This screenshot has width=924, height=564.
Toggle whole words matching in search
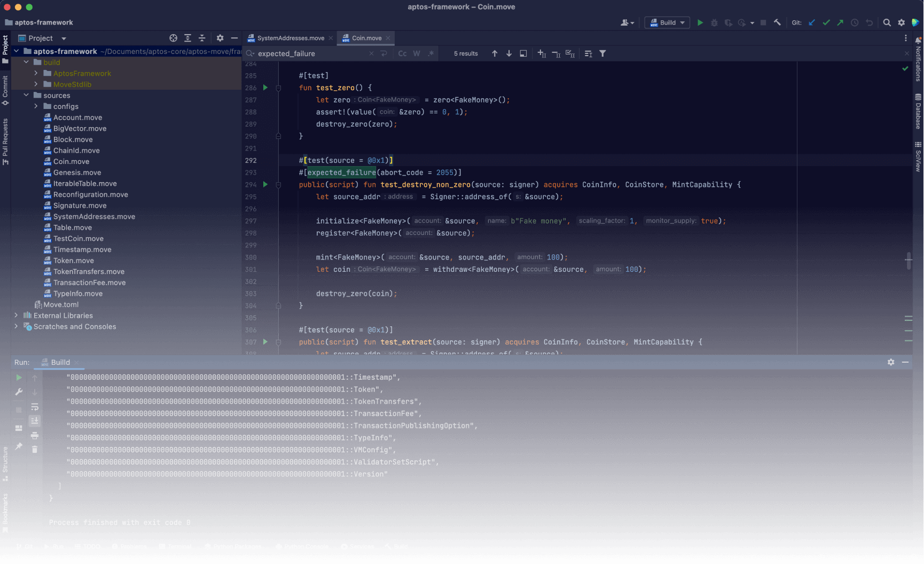[x=417, y=53]
